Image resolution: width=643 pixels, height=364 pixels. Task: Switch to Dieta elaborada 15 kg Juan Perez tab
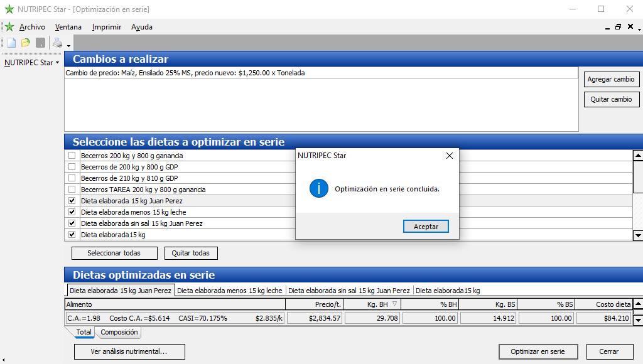coord(121,291)
